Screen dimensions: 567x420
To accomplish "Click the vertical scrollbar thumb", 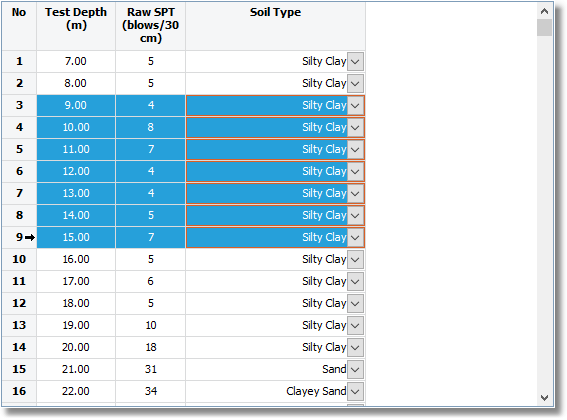I will [544, 27].
